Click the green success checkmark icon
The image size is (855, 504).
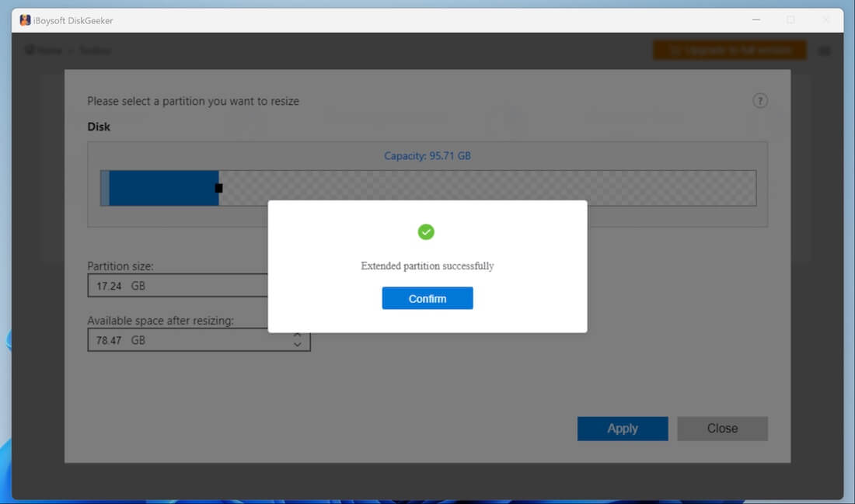pos(426,232)
